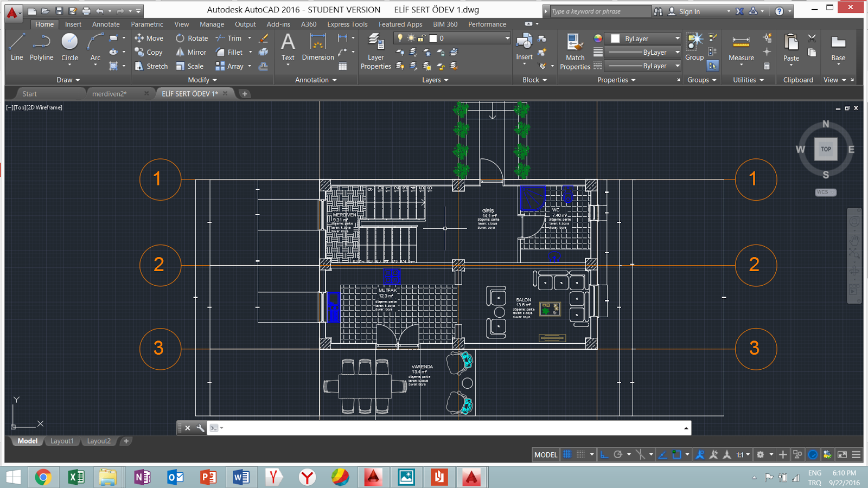Toggle hardware acceleration in status bar
Image resolution: width=868 pixels, height=488 pixels.
point(813,454)
